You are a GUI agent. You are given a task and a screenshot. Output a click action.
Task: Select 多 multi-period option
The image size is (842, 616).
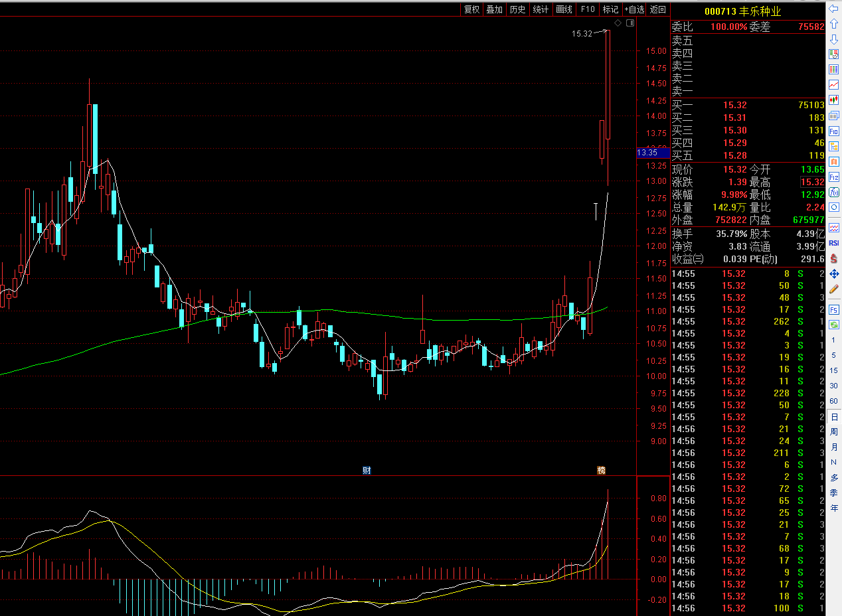coord(833,477)
